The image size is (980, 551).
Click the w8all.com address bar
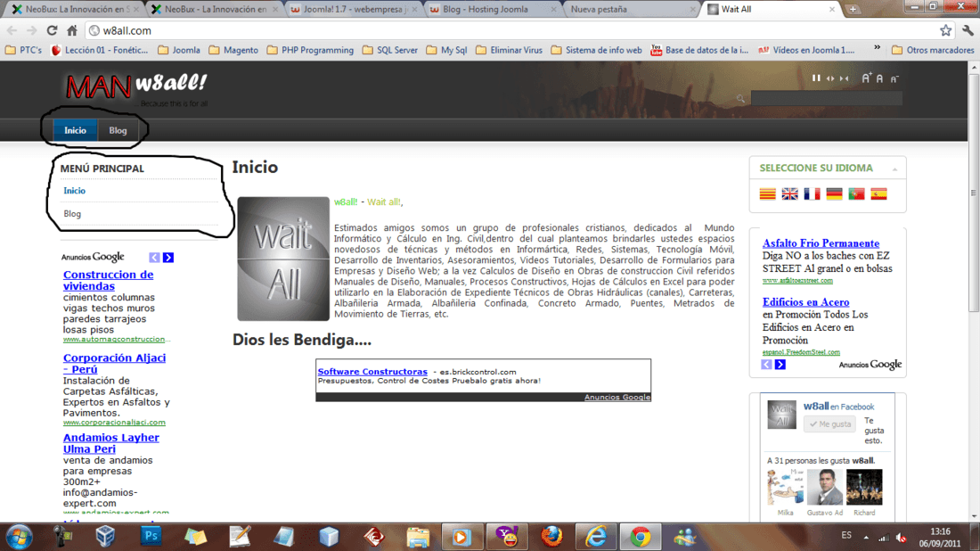[x=512, y=30]
